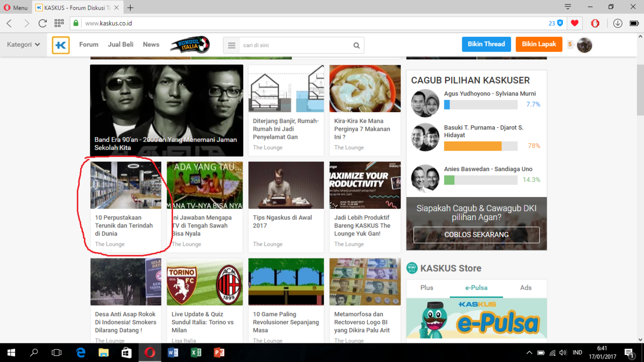644x362 pixels.
Task: Open 'Desa Anti Asap Rokok Di Indonesia' article
Action: point(126,322)
